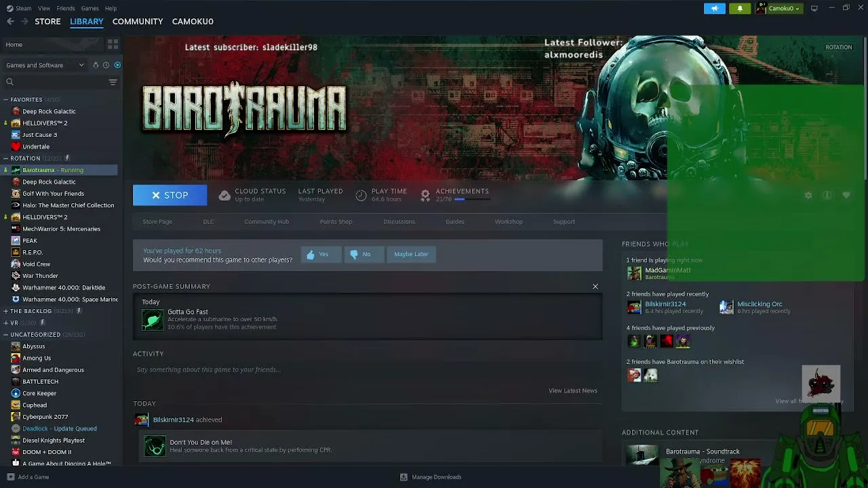Click the library search field
Image resolution: width=868 pixels, height=488 pixels.
[x=56, y=82]
